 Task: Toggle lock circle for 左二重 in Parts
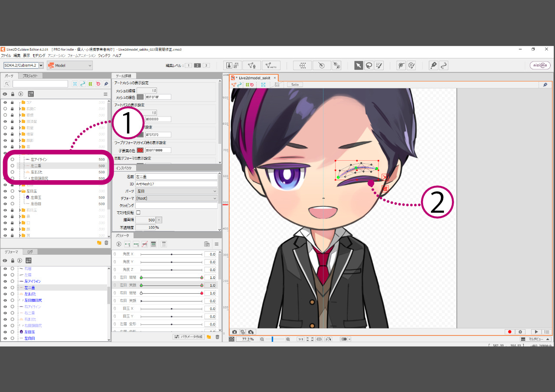point(13,166)
